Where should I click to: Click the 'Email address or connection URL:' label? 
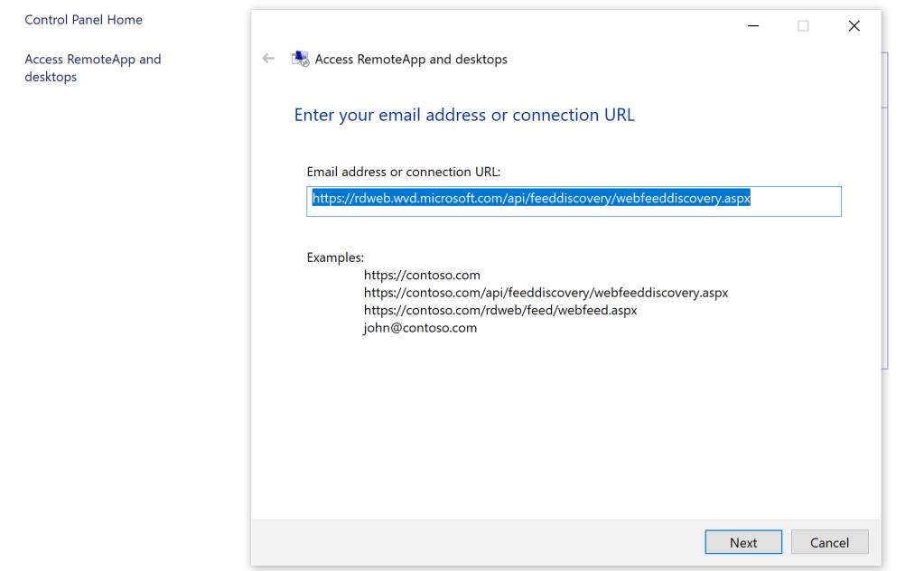point(403,172)
